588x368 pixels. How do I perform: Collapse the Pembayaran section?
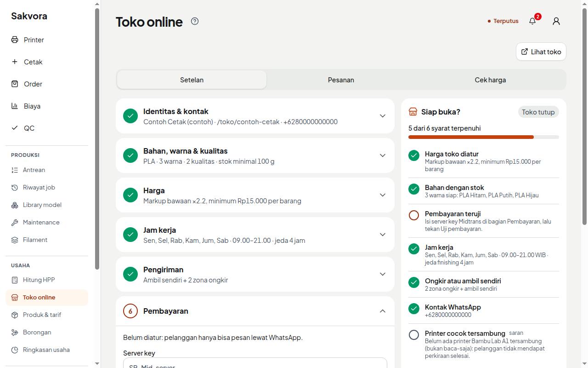(255, 311)
